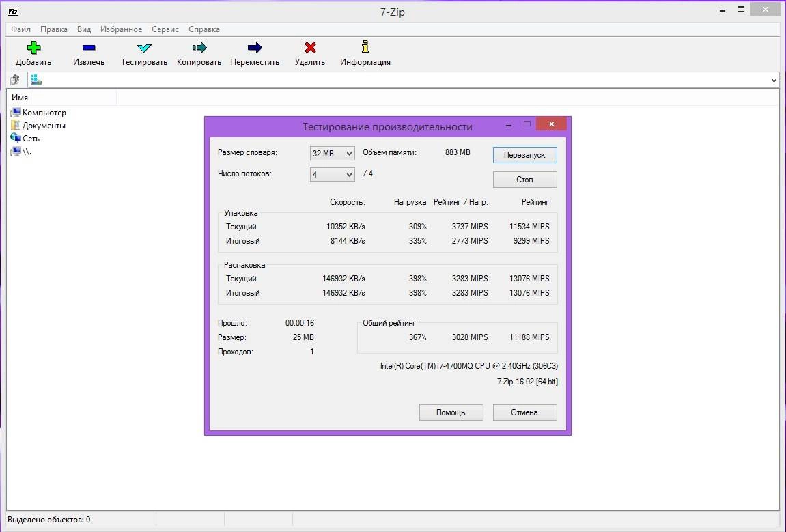Click the 367% overall load value
The image size is (786, 532).
(x=417, y=337)
